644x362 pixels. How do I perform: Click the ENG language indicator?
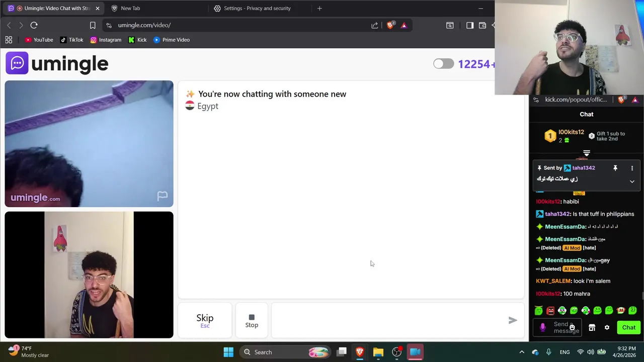click(565, 352)
